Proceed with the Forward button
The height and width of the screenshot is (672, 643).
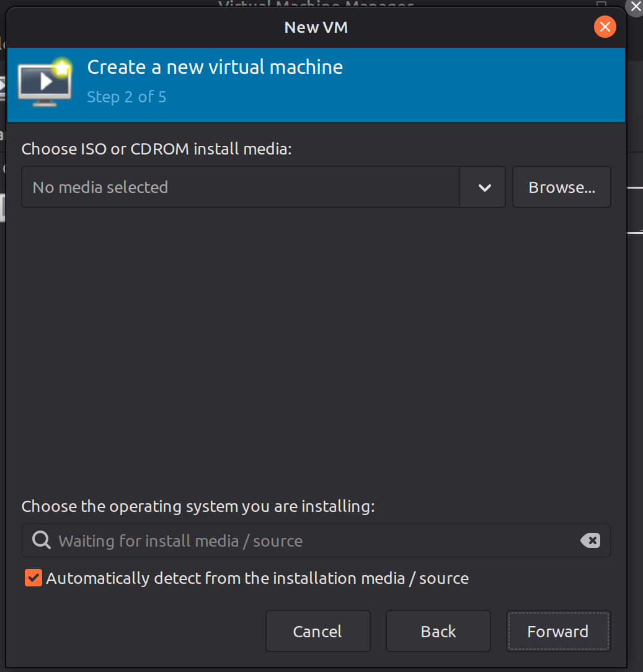(x=557, y=632)
